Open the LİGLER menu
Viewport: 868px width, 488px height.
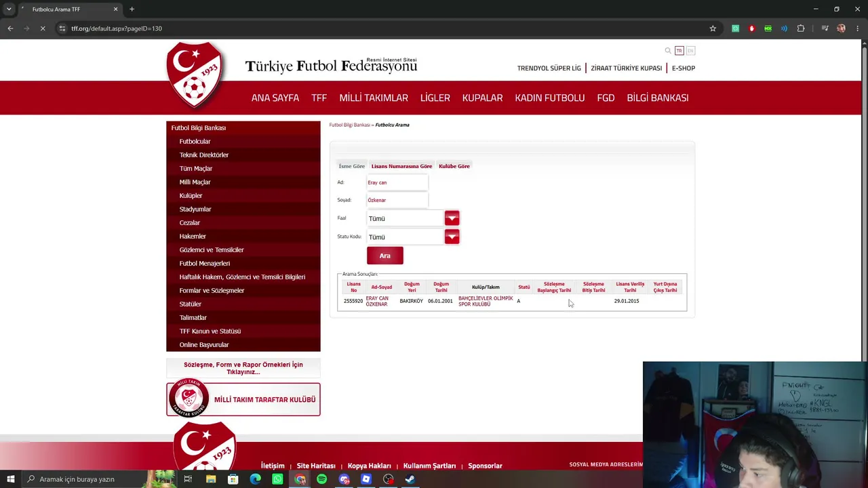click(x=435, y=98)
